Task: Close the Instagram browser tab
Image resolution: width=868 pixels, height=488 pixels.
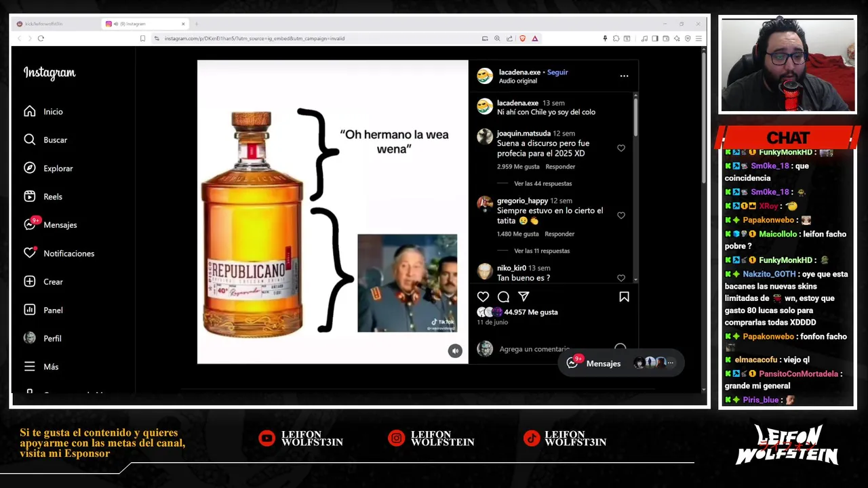Action: coord(183,24)
